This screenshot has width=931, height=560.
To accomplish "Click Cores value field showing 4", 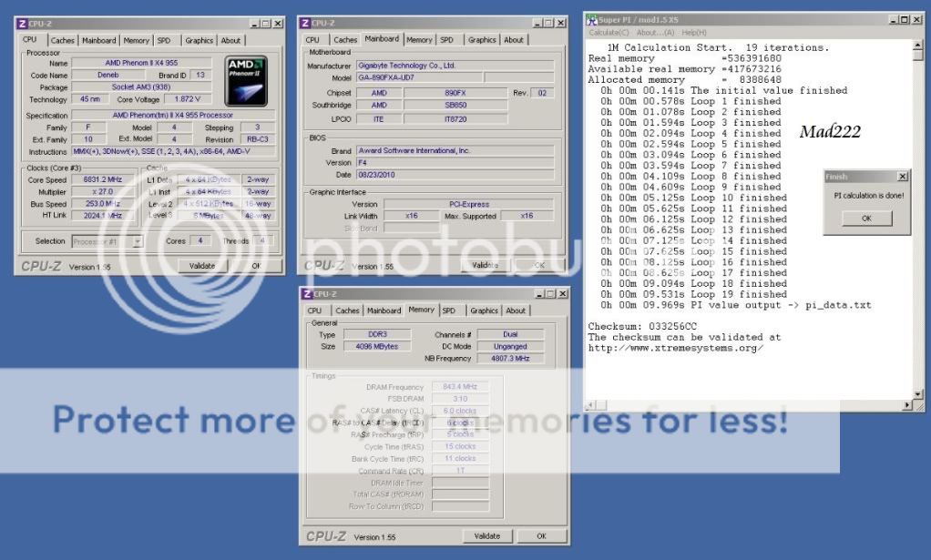I will 200,241.
